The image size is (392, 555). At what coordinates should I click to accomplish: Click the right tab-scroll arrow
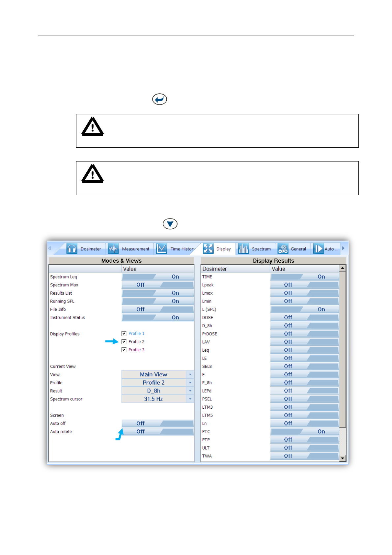343,248
